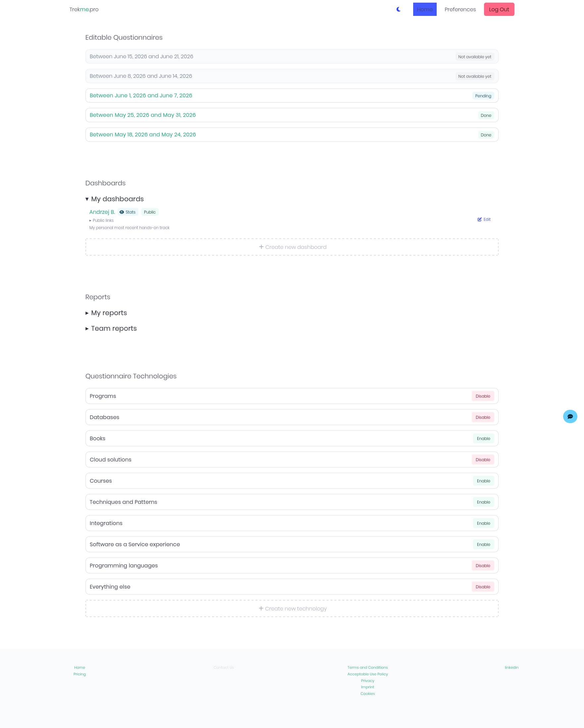Enable Techniques and Patterns technology
Viewport: 584px width, 728px height.
(x=483, y=502)
